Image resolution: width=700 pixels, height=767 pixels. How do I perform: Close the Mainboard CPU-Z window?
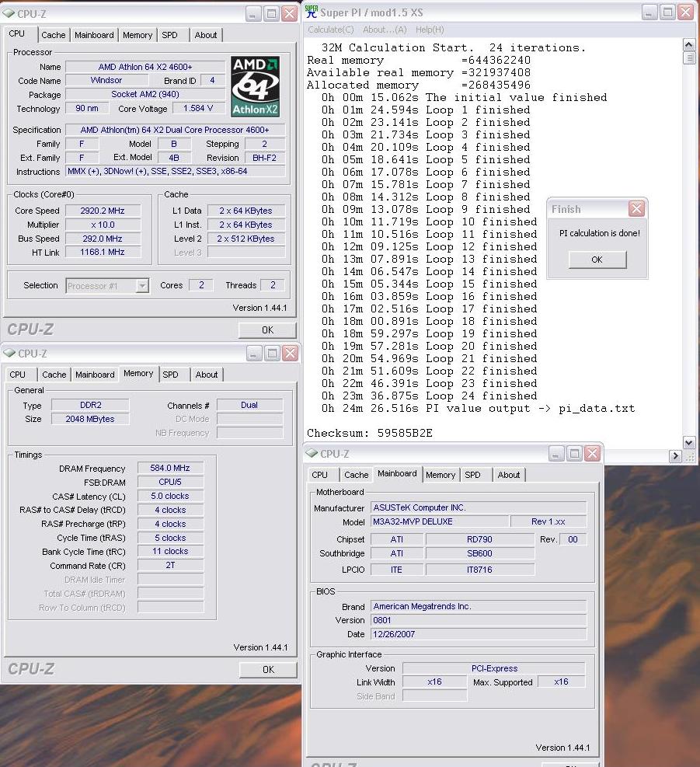pos(592,454)
